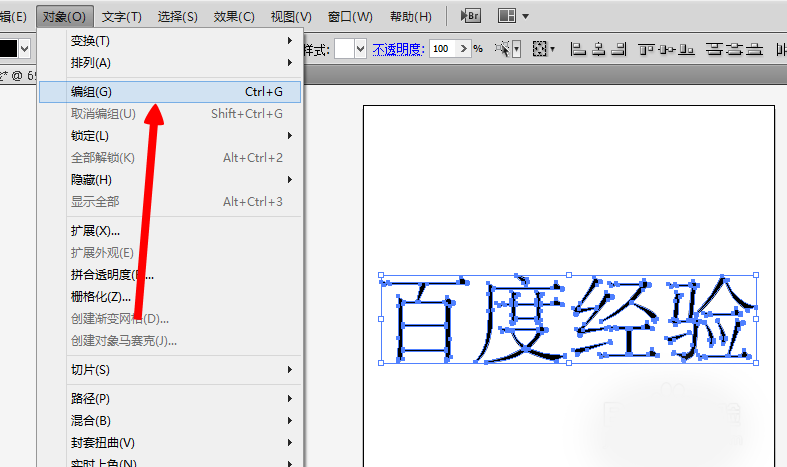
Task: Open the 混合(B) submenu
Action: click(170, 421)
